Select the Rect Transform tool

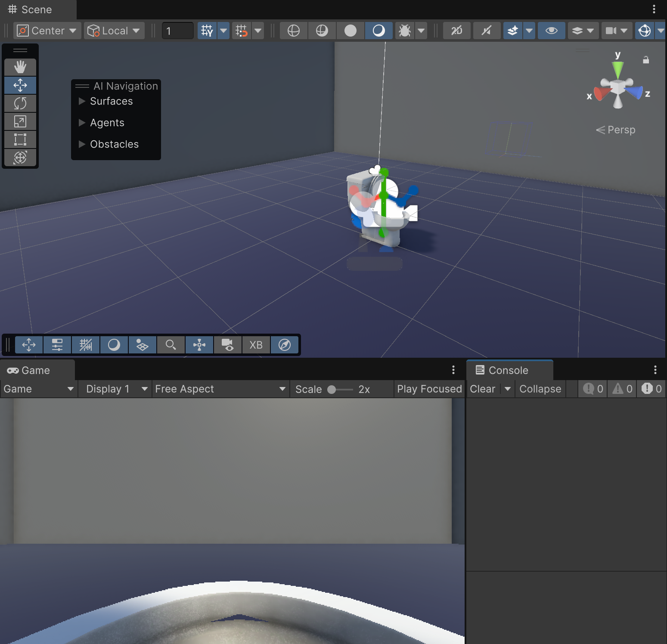coord(20,139)
